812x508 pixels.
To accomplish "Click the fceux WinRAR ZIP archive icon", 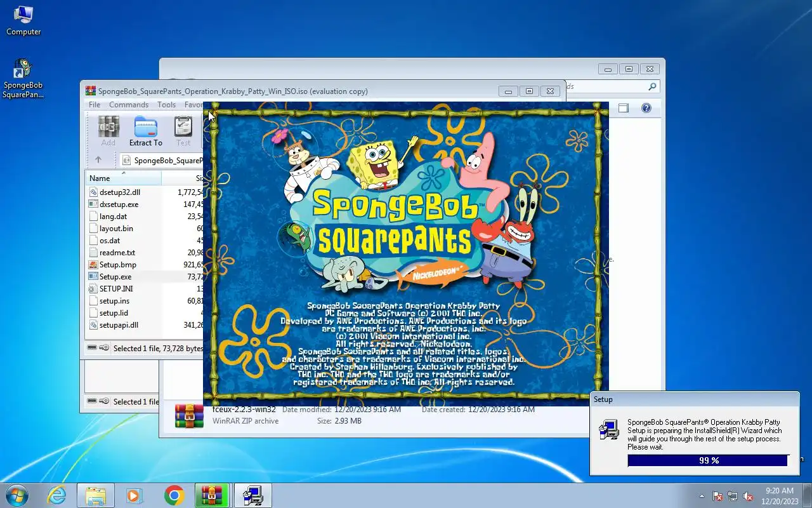I will coord(189,415).
